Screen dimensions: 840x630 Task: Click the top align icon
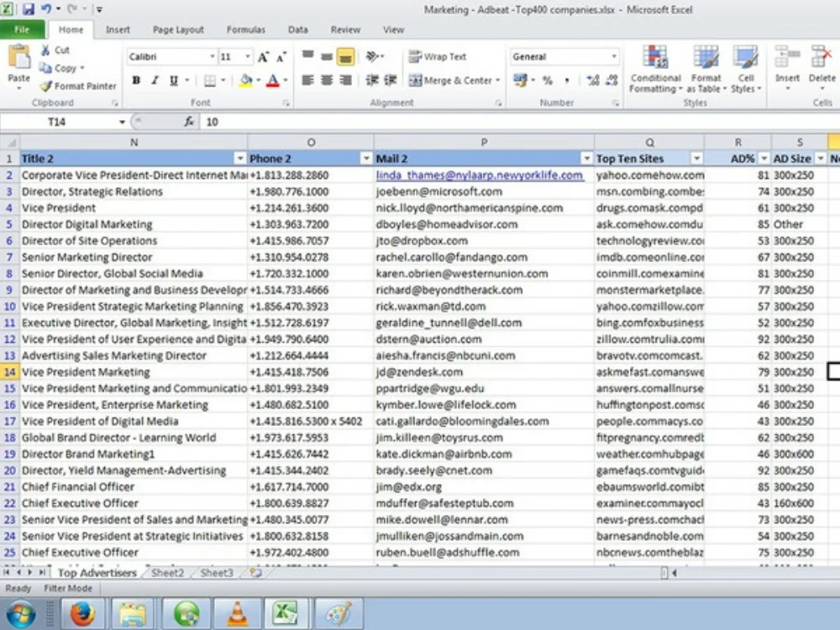(307, 55)
